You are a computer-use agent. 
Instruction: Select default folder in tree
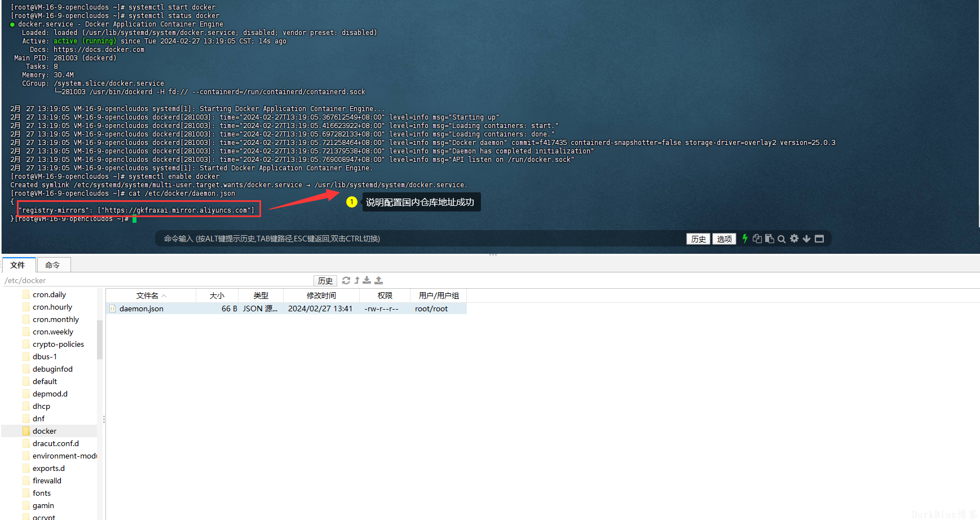pyautogui.click(x=45, y=381)
